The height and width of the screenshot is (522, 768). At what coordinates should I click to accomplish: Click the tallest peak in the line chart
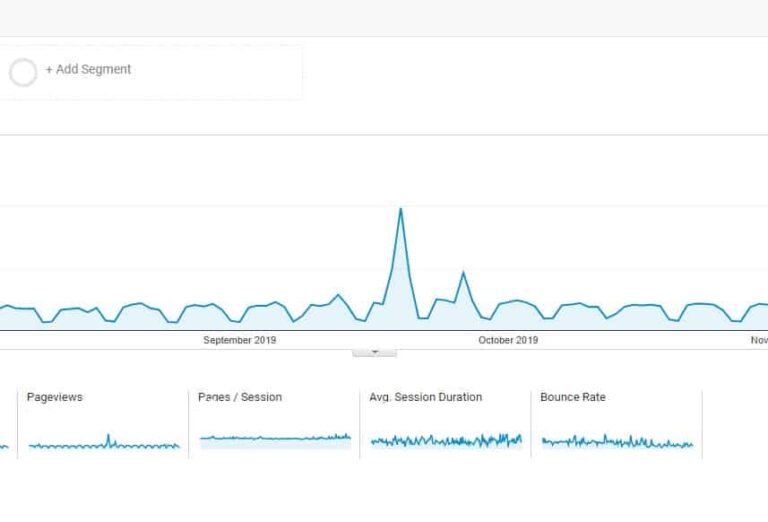coord(401,210)
